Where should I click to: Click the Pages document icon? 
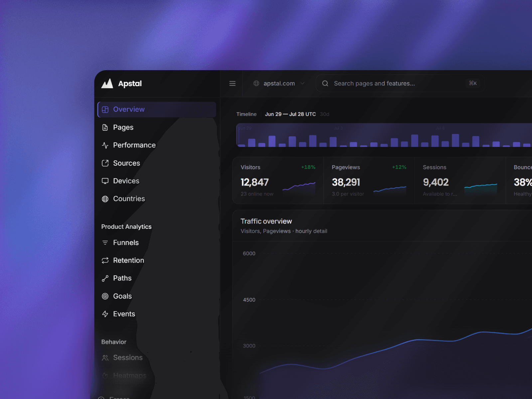tap(105, 127)
